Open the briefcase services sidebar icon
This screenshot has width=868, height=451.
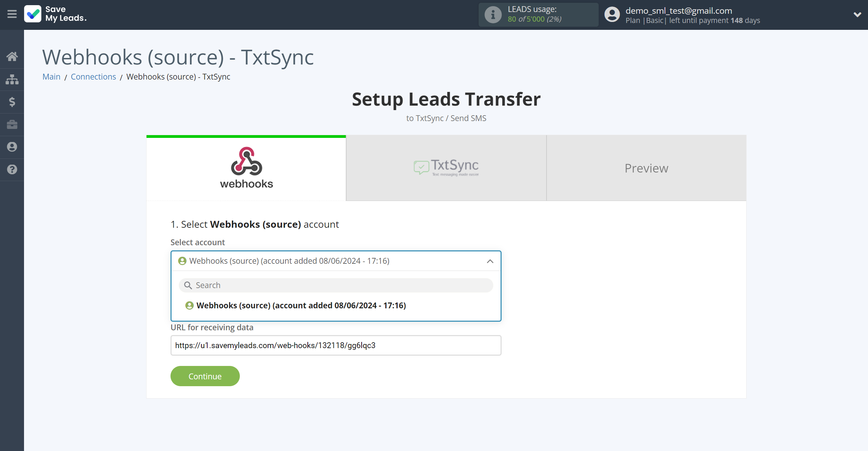click(x=12, y=124)
